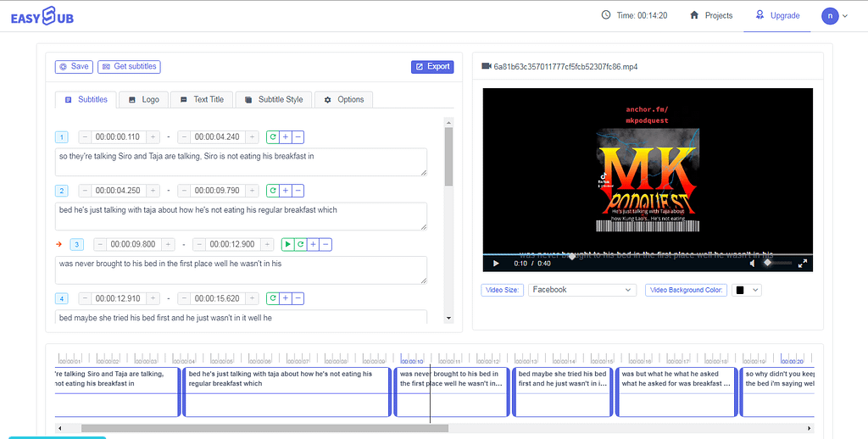868x439 pixels.
Task: Click end time field 00:00:09.790
Action: tap(218, 191)
